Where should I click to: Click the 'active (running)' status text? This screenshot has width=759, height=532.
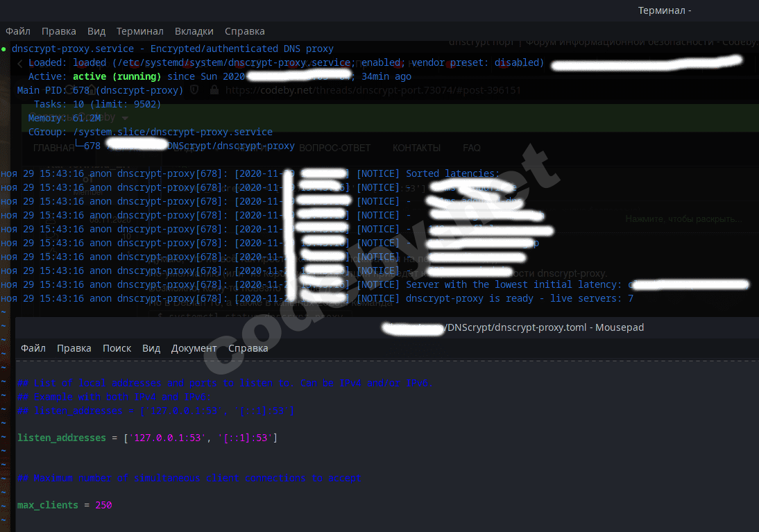point(117,76)
